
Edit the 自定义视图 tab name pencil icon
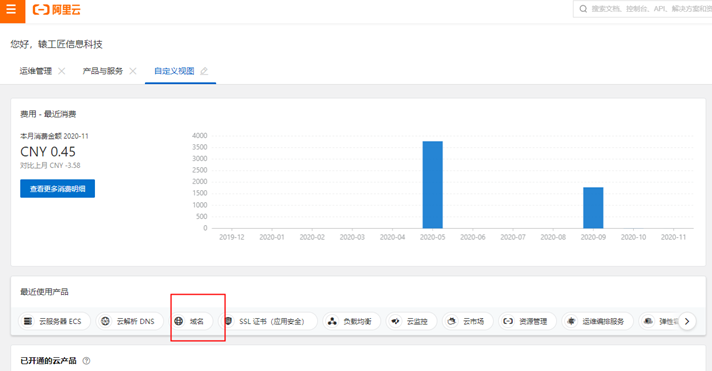tap(204, 71)
